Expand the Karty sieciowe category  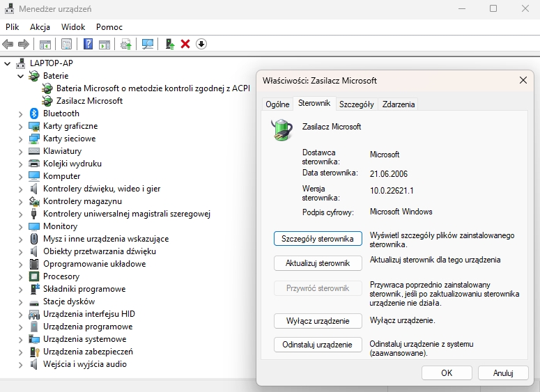tap(21, 139)
